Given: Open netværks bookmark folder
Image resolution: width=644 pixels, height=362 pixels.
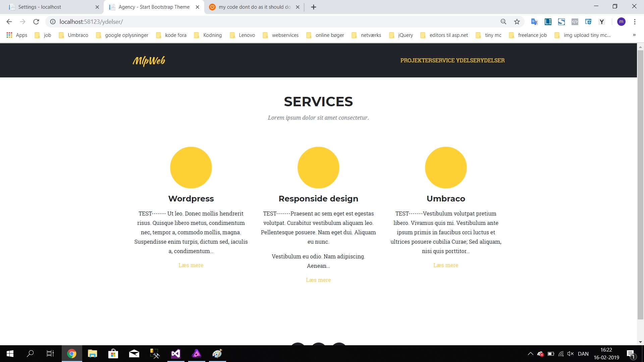Looking at the screenshot, I should tap(366, 35).
